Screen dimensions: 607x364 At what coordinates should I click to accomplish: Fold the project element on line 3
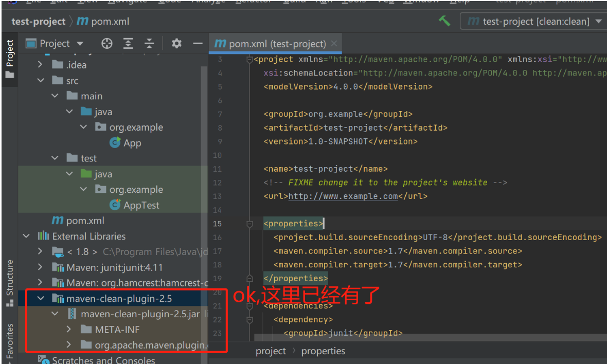[x=249, y=60]
